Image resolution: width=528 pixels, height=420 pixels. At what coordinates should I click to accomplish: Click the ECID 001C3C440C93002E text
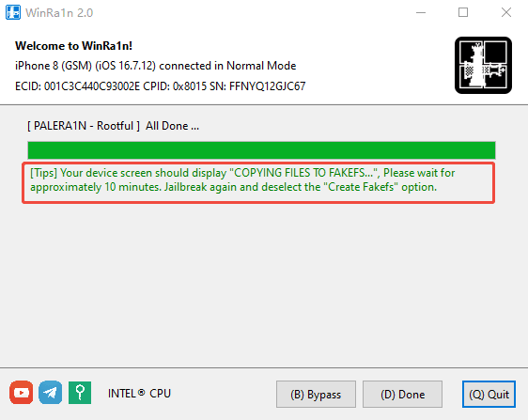coord(77,86)
